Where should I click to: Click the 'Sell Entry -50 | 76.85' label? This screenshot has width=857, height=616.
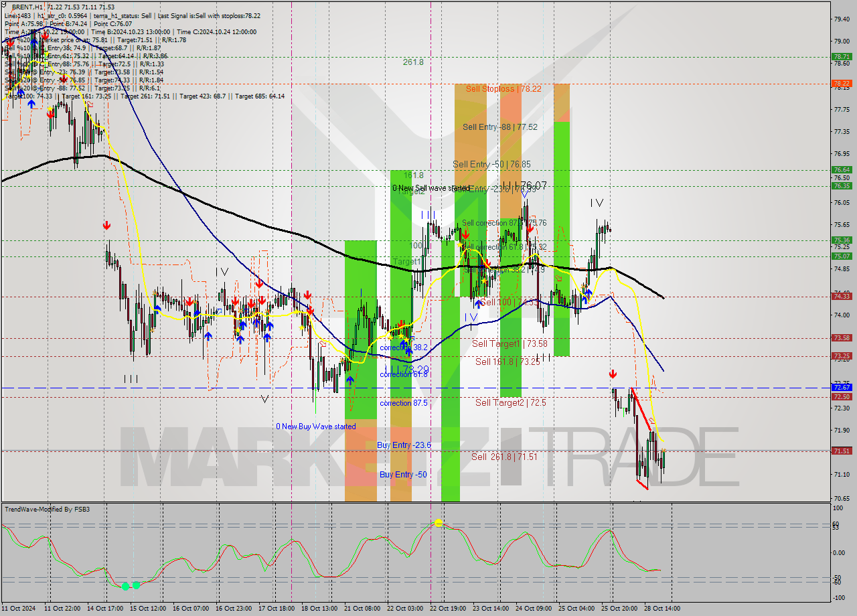click(x=491, y=164)
